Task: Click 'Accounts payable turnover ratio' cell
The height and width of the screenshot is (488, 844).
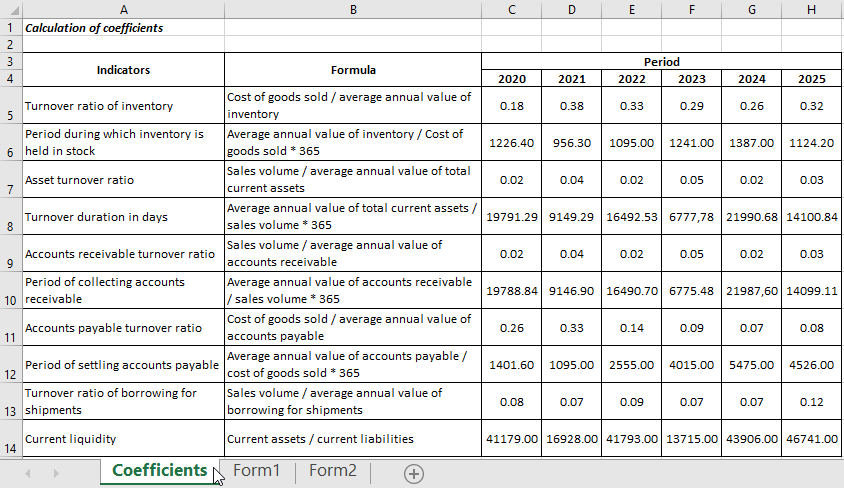Action: click(x=123, y=328)
